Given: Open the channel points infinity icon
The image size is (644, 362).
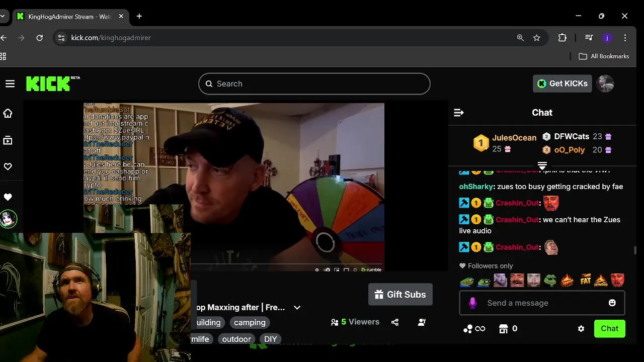Looking at the screenshot, I should (x=474, y=329).
